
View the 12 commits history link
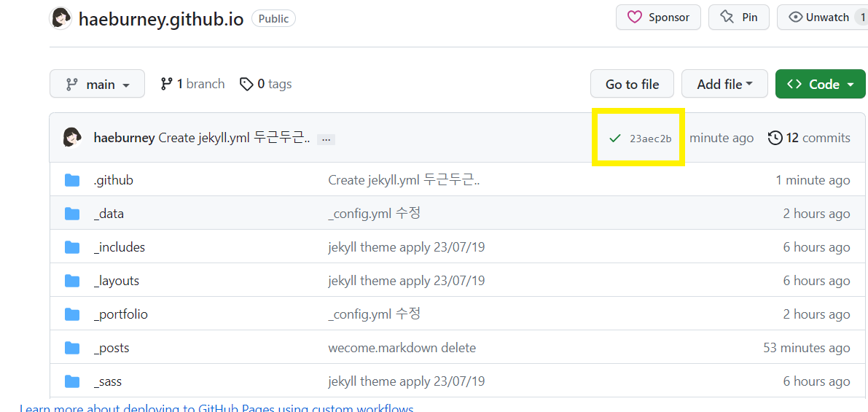click(x=809, y=138)
